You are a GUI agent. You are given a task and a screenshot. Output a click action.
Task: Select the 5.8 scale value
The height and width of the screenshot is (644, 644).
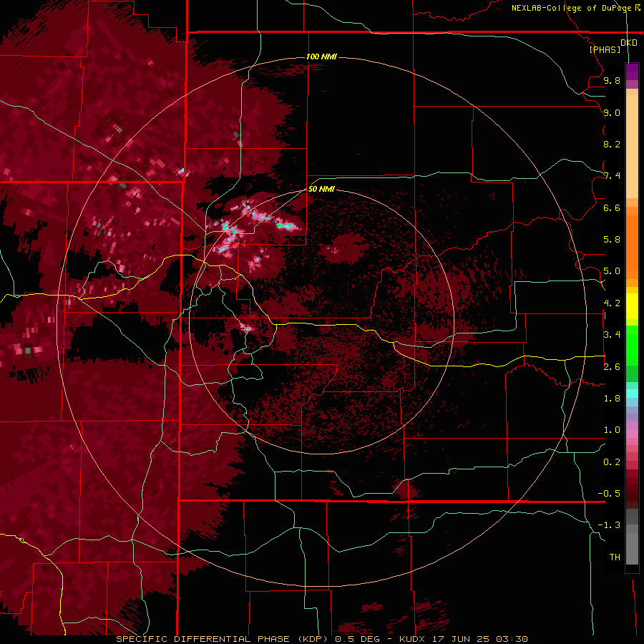612,240
